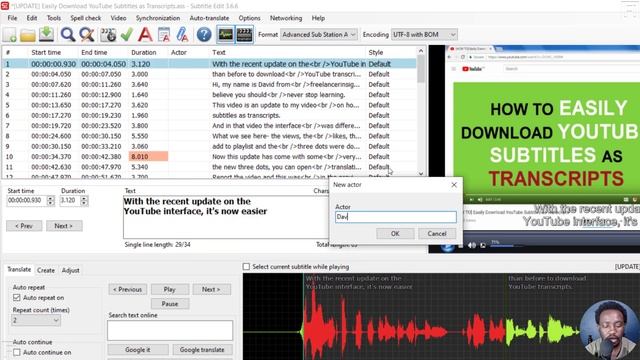
Task: Click the subtitle list scroll up arrow
Action: tap(421, 51)
